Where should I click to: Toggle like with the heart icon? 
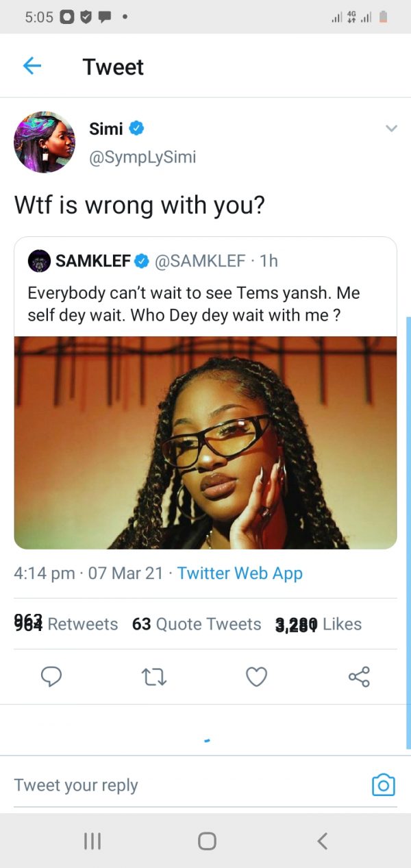[x=256, y=677]
